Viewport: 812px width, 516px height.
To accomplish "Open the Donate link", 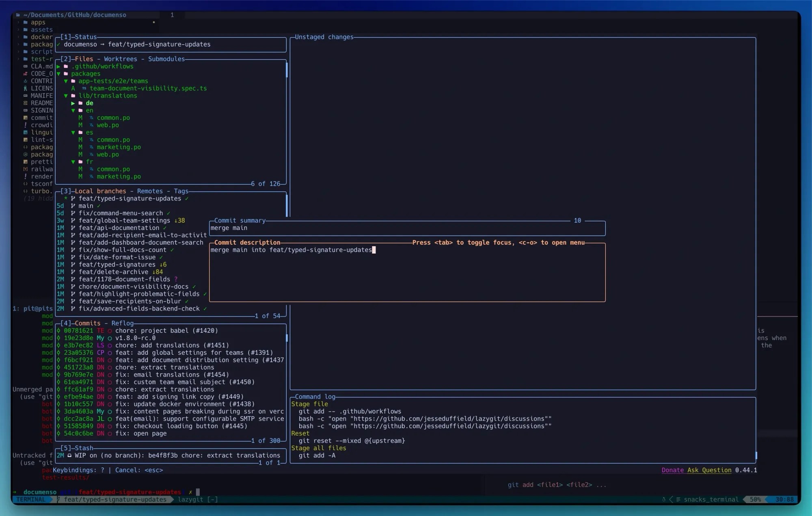I will (672, 470).
